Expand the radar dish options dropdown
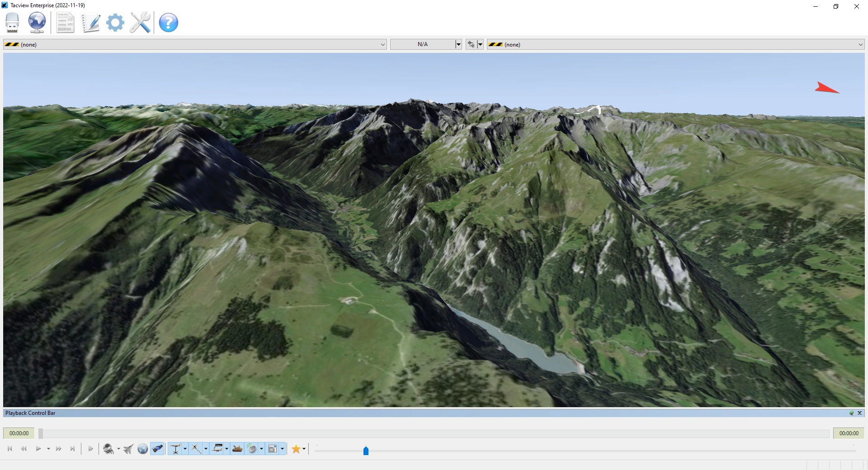 pyautogui.click(x=261, y=449)
